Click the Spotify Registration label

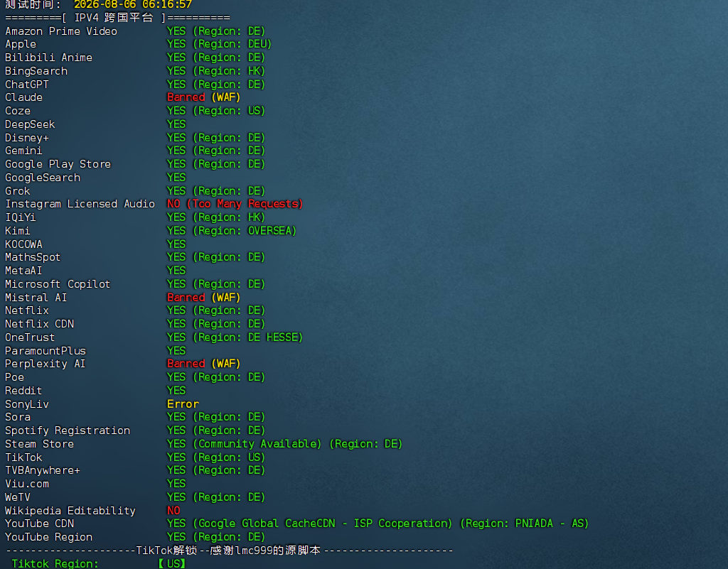(x=68, y=430)
